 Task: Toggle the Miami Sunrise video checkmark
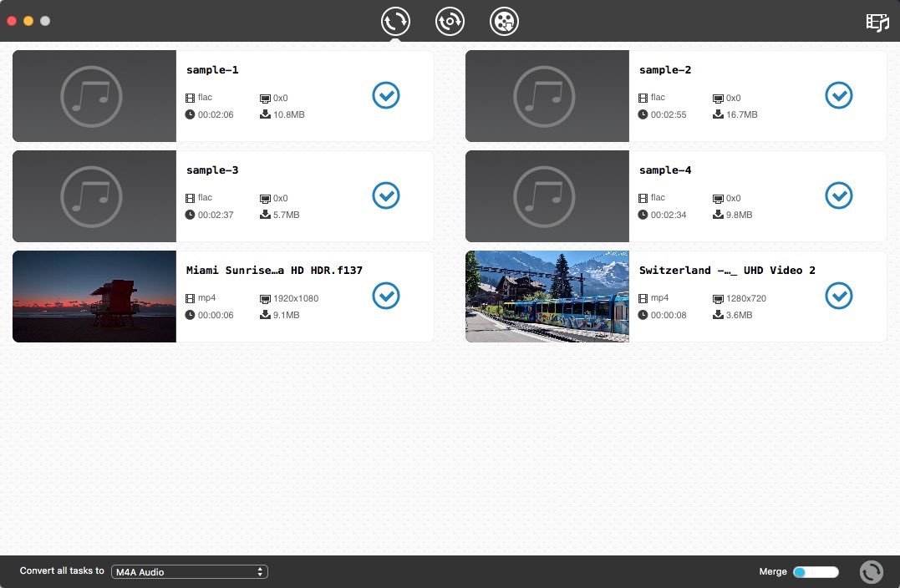pos(385,296)
